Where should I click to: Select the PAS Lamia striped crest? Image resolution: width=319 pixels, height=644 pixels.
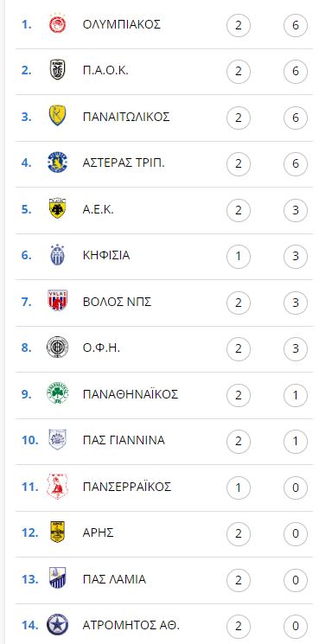coord(57,578)
